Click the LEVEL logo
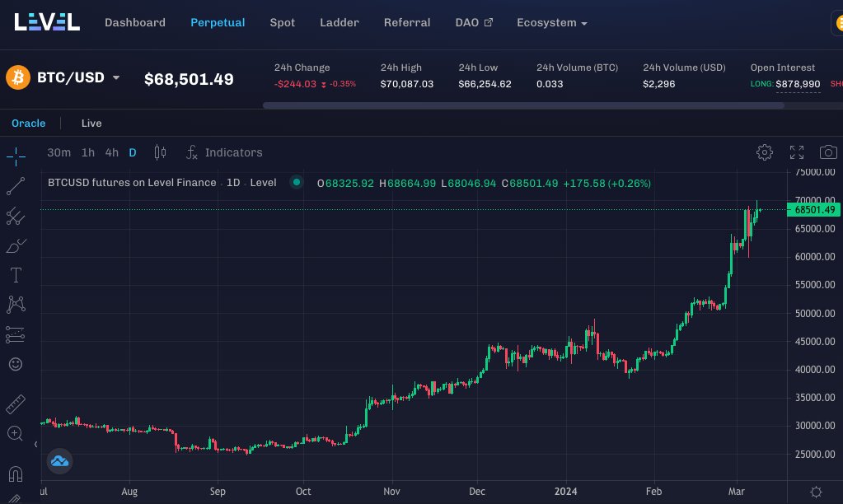843x504 pixels. pos(47,22)
